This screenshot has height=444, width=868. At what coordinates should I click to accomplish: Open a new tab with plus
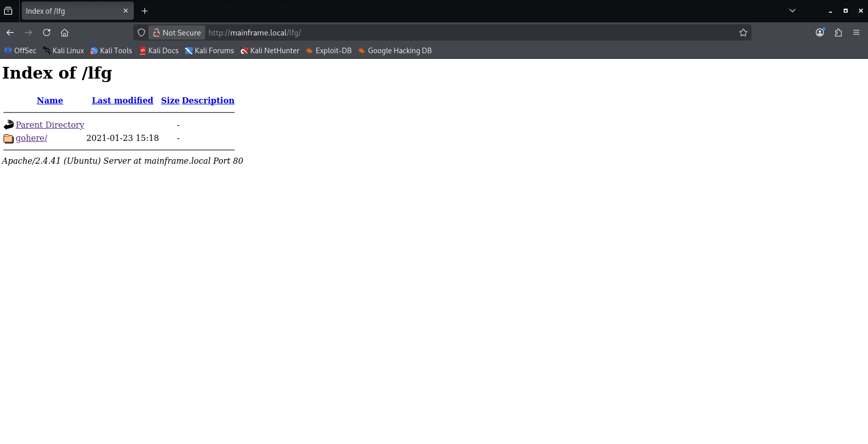(144, 11)
